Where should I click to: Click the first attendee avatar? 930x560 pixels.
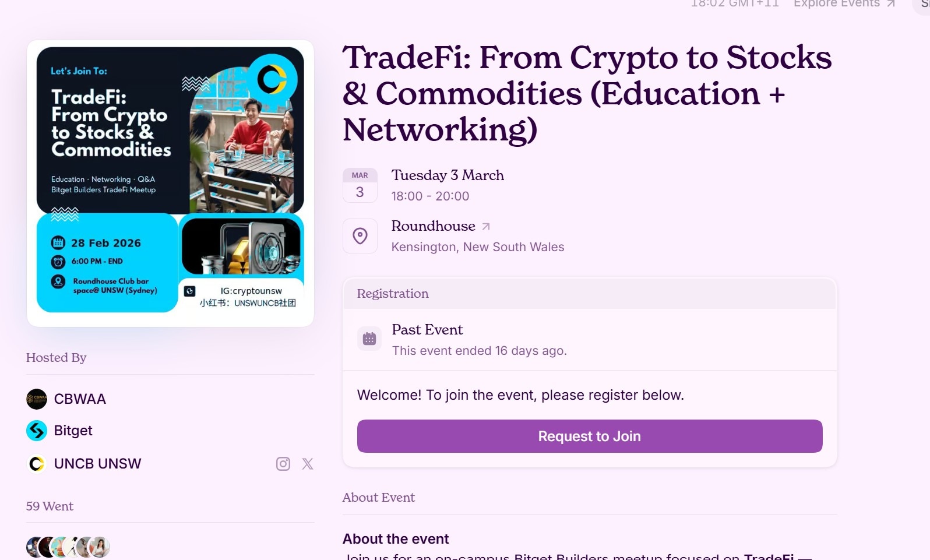[33, 547]
